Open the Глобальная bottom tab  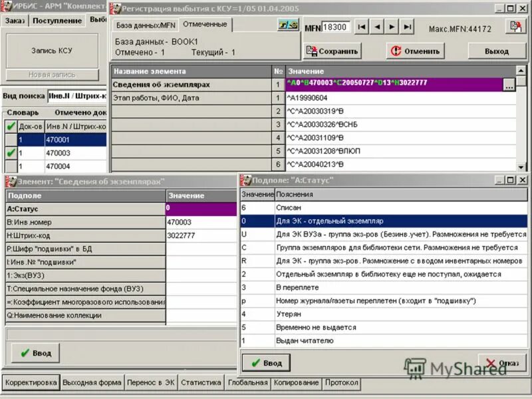pos(247,383)
